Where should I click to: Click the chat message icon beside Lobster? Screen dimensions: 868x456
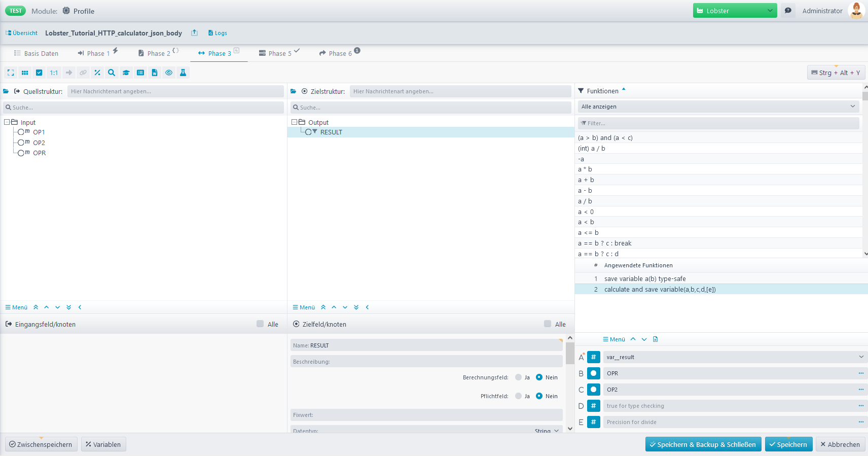click(788, 11)
